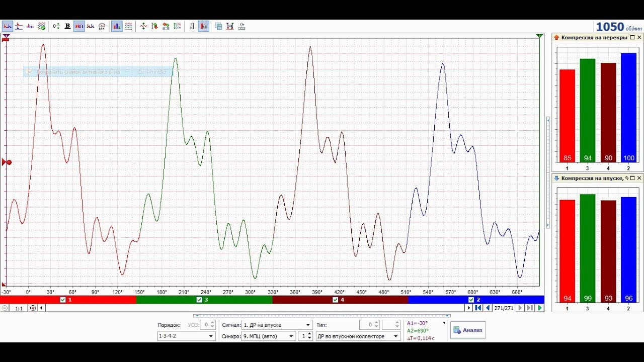Start playback with green play arrow
Screen dimensions: 644x362
[x=540, y=308]
